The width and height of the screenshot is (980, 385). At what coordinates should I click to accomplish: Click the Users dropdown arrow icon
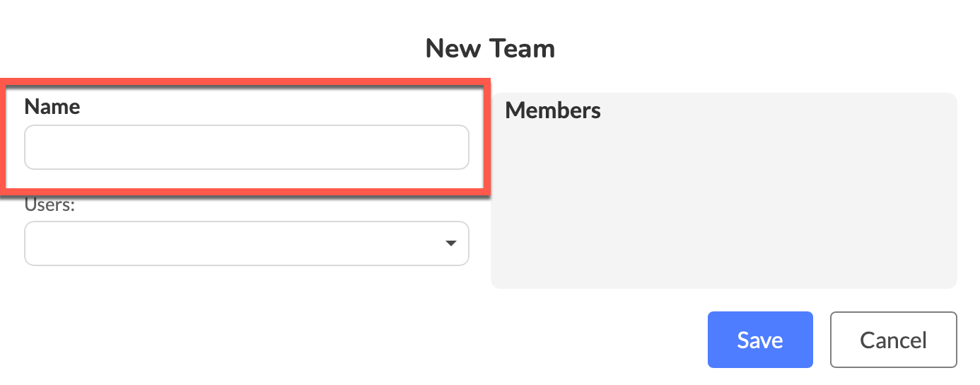[x=450, y=243]
